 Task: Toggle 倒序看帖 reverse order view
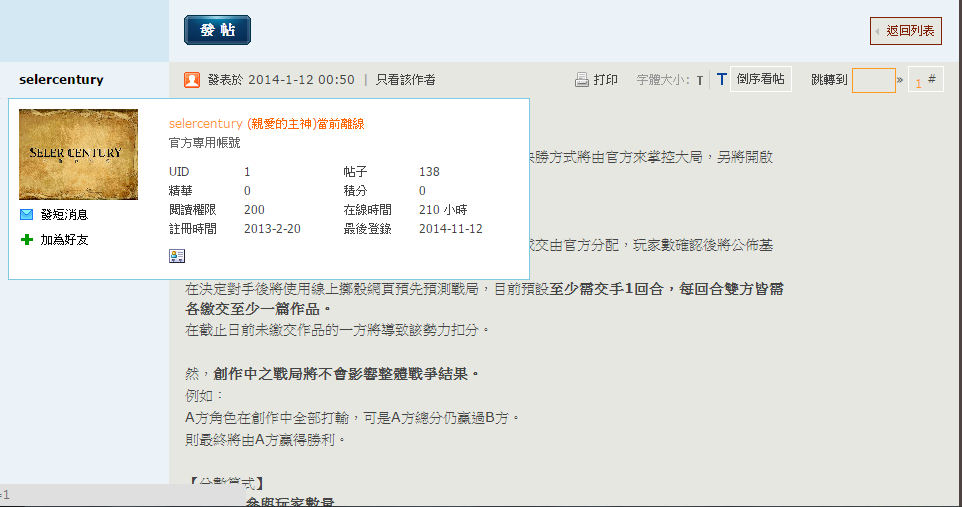pyautogui.click(x=760, y=80)
